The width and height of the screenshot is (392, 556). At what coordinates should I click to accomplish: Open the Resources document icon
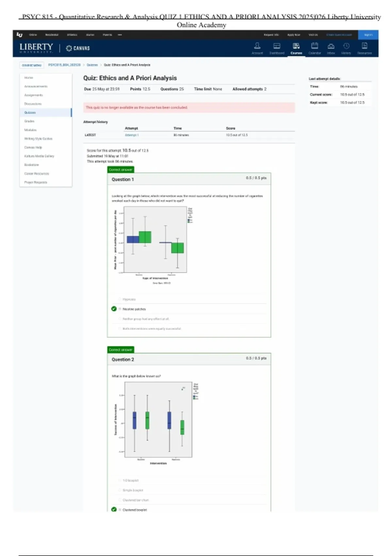click(365, 46)
